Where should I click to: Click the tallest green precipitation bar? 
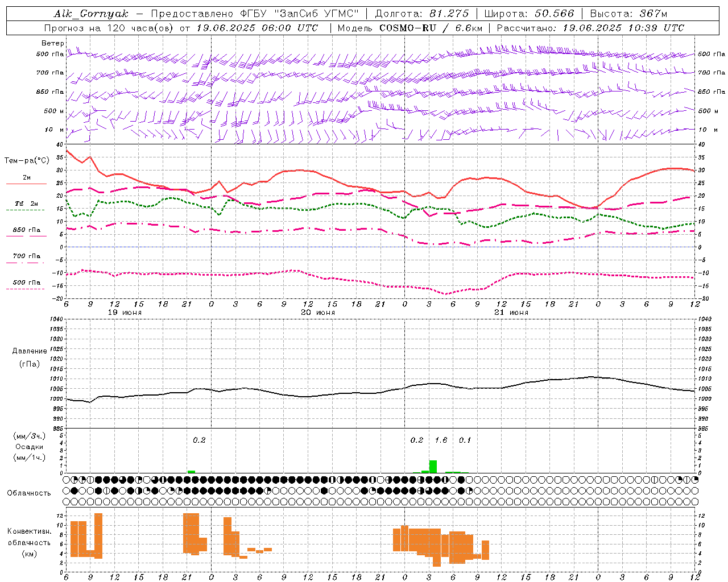tap(433, 467)
